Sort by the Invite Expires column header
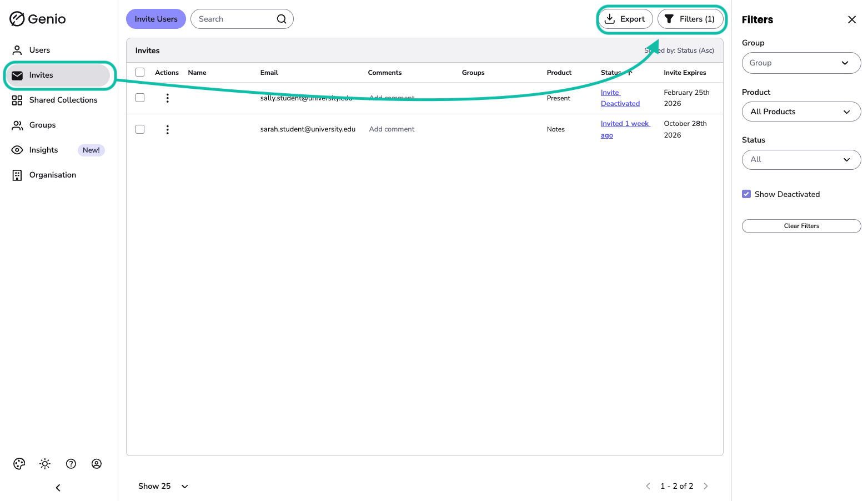Viewport: 868px width, 501px height. tap(685, 73)
